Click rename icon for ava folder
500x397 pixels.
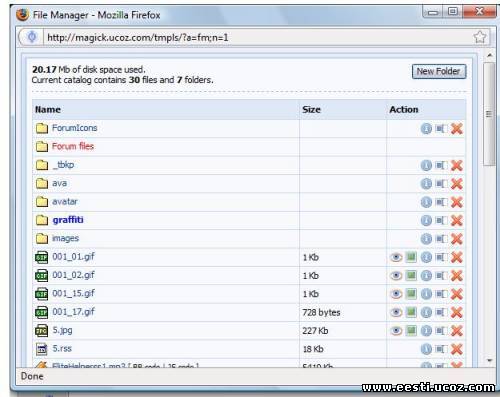click(441, 183)
